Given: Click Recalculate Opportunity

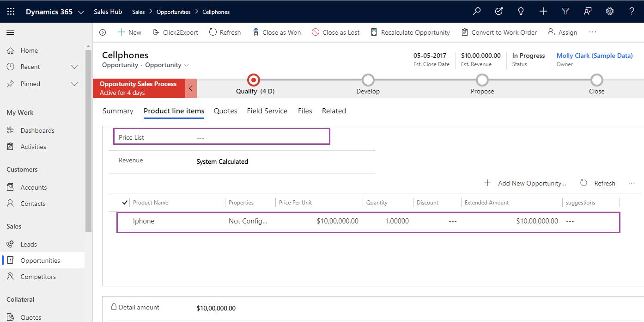Looking at the screenshot, I should [x=410, y=32].
